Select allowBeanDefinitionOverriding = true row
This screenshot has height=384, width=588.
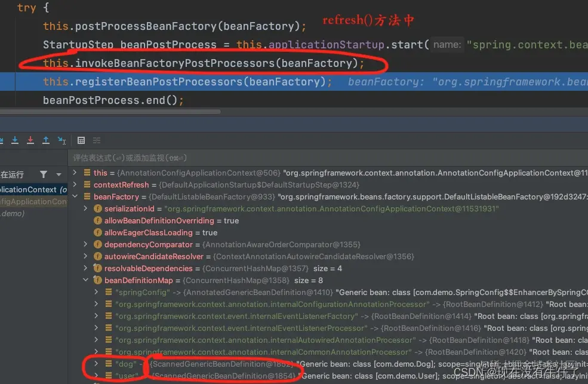click(328, 220)
